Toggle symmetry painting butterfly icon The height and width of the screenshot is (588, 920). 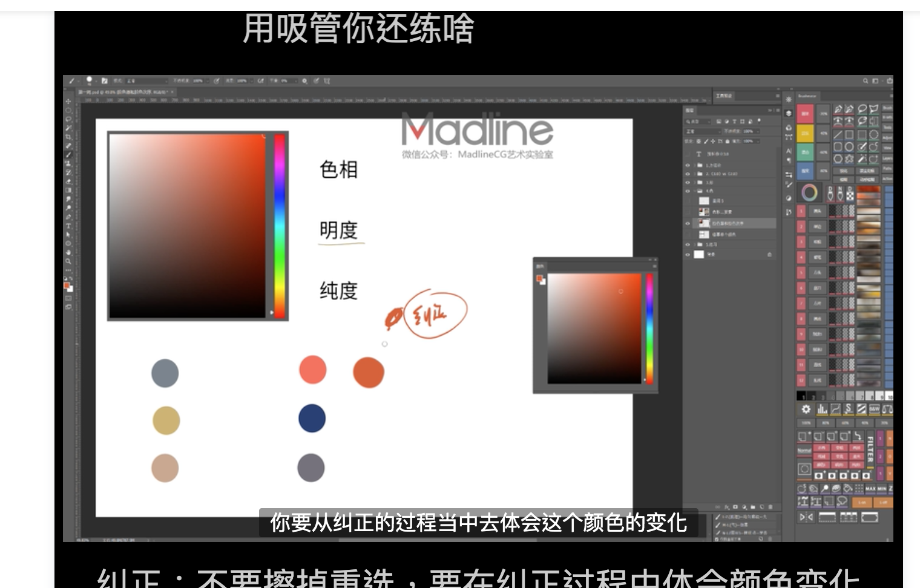(x=327, y=81)
